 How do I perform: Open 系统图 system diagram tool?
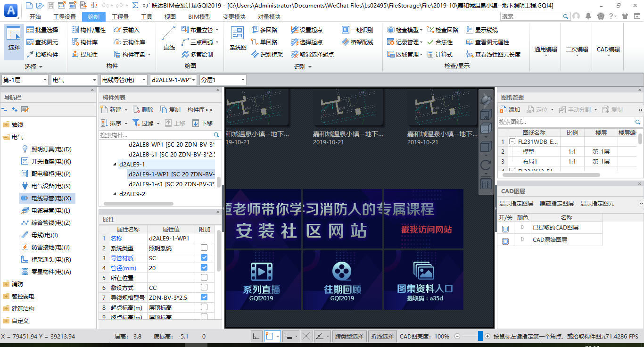coord(238,39)
